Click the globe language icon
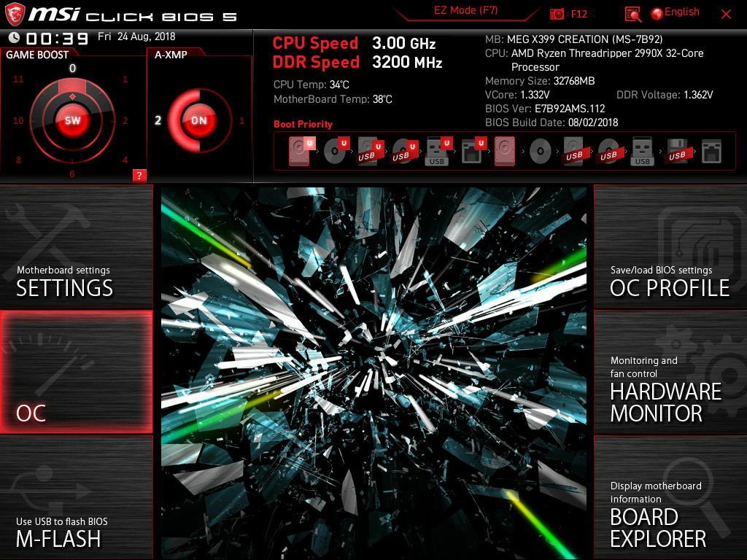 [657, 14]
